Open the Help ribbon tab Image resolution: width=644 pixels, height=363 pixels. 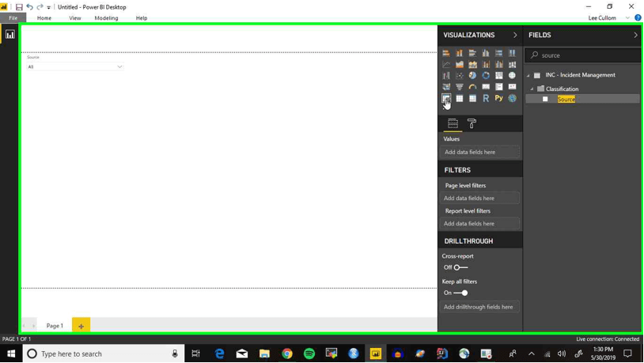(142, 18)
